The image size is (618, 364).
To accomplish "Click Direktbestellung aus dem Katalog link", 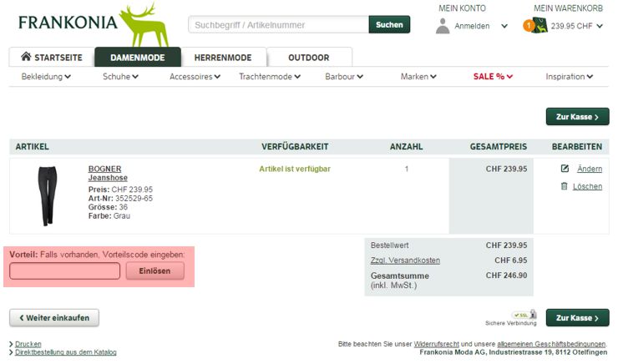I will click(66, 352).
